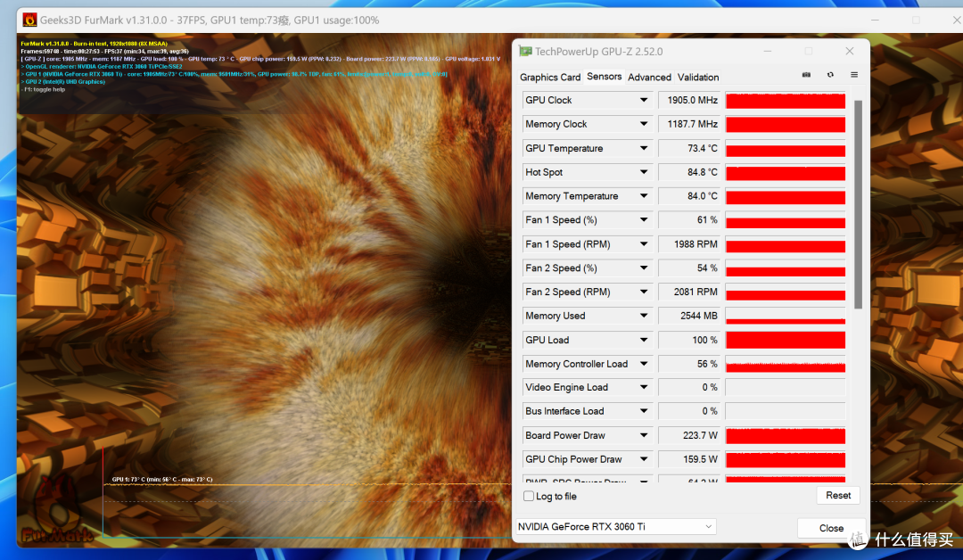Expand the Memory Controller Load dropdown
Screen dimensions: 963x560
tap(644, 364)
